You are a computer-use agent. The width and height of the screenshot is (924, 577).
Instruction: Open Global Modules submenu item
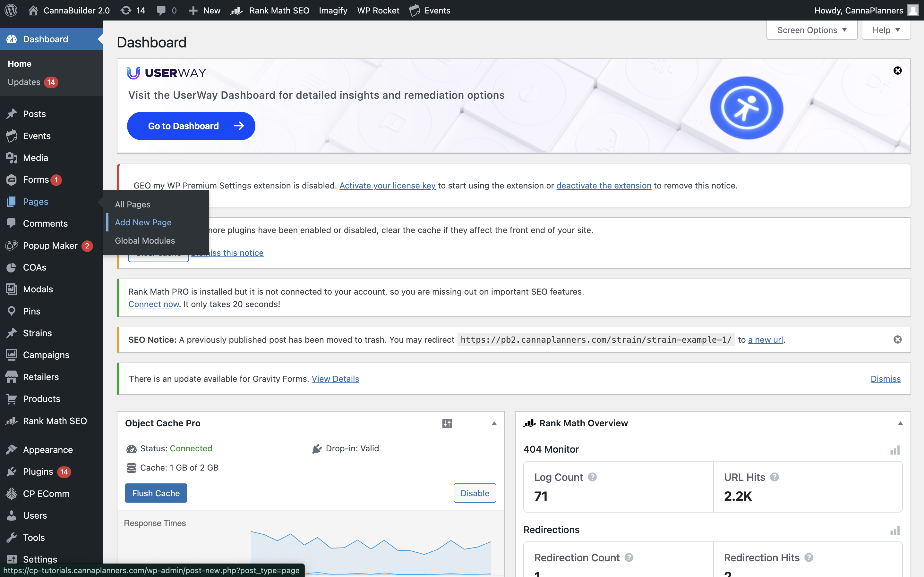coord(145,241)
